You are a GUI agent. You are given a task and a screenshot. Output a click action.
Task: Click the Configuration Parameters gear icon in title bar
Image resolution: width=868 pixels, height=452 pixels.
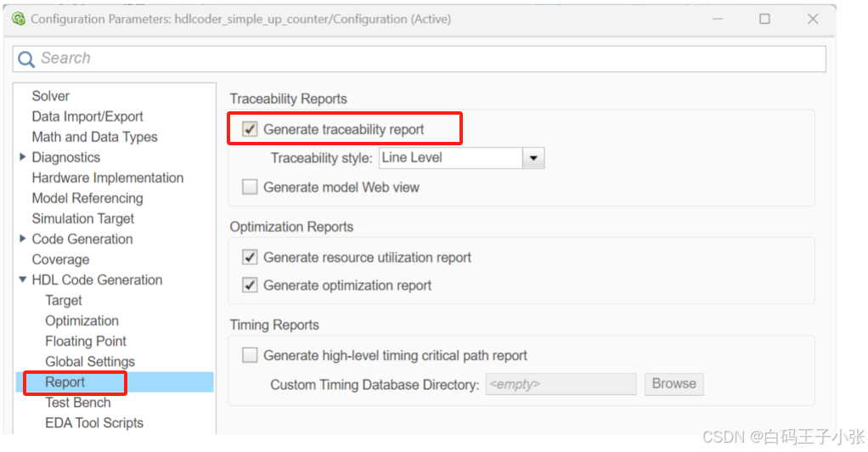tap(19, 19)
